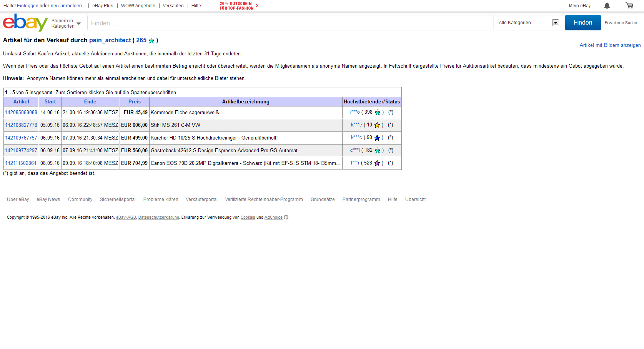Sort table by Ende column header
The image size is (644, 349).
(90, 102)
